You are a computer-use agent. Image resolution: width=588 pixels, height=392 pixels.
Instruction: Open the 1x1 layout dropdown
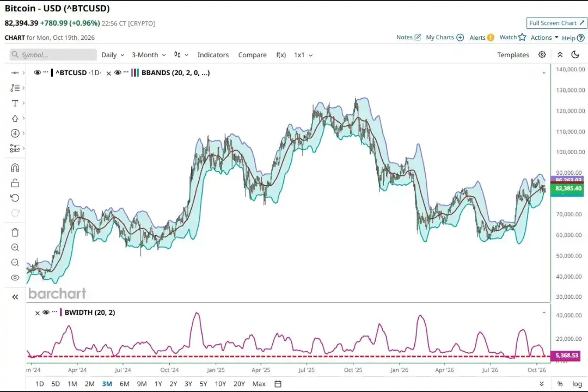(303, 55)
